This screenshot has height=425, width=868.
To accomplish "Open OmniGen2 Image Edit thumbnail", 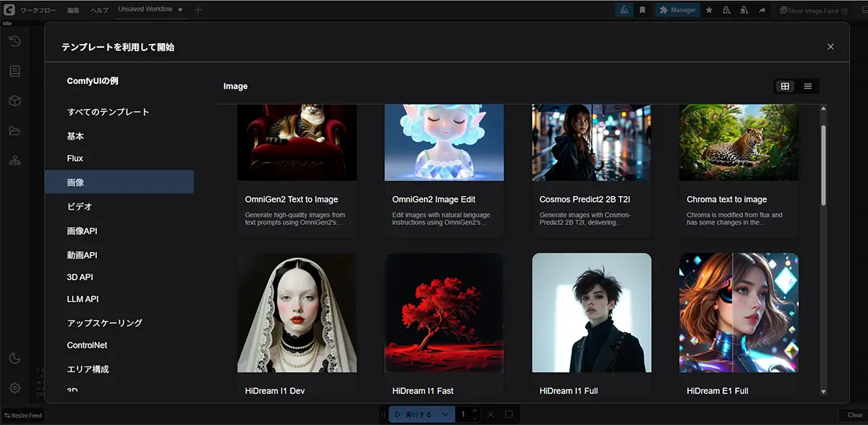I will coord(444,143).
